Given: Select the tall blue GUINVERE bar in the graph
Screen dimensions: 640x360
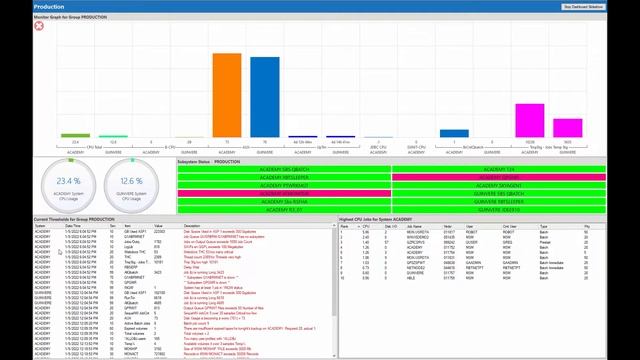Looking at the screenshot, I should click(x=265, y=97).
